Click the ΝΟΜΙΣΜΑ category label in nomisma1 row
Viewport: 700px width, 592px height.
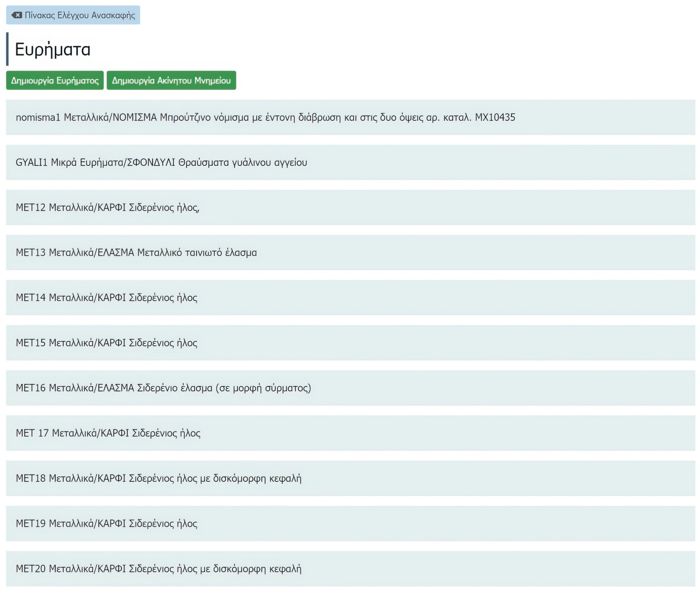coord(135,117)
